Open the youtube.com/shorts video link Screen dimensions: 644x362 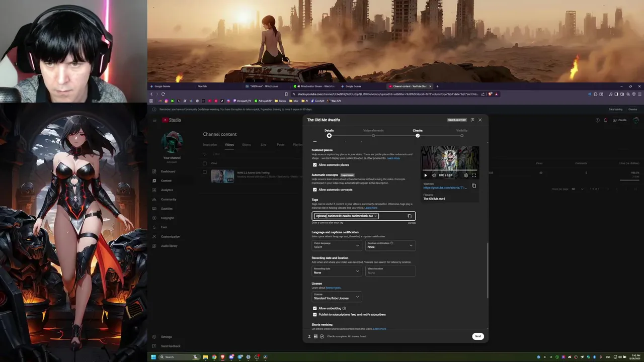tap(445, 188)
